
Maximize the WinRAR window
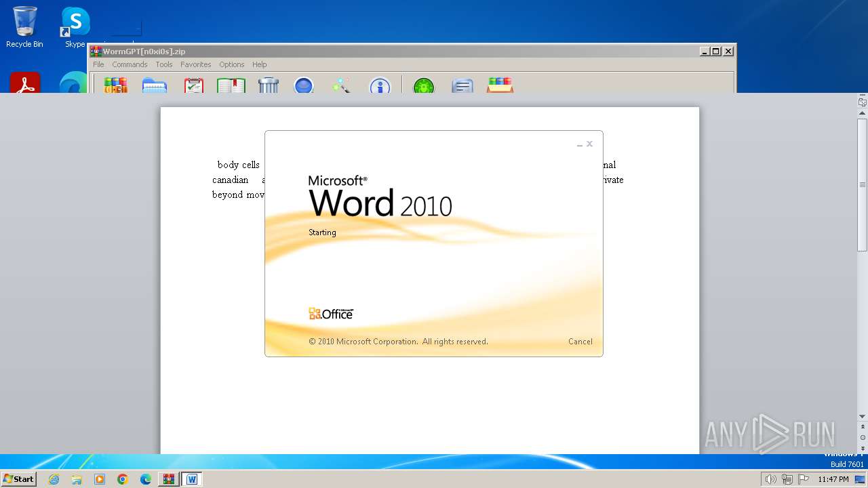(715, 52)
